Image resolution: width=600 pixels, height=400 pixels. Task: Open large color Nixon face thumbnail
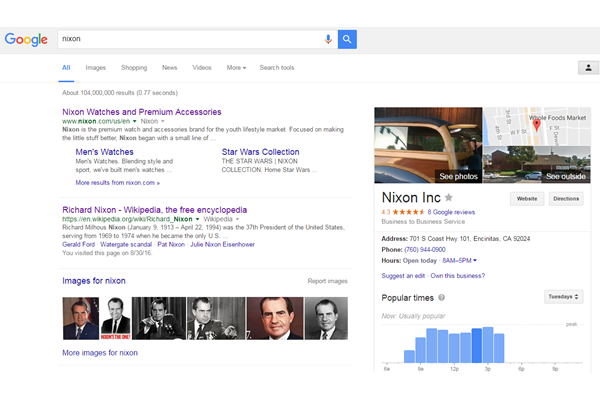(275, 318)
